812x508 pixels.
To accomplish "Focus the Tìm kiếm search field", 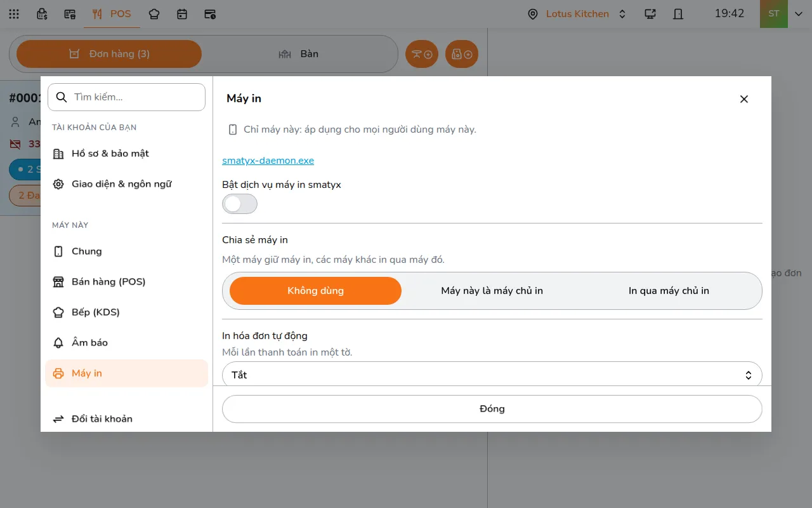I will (x=127, y=97).
